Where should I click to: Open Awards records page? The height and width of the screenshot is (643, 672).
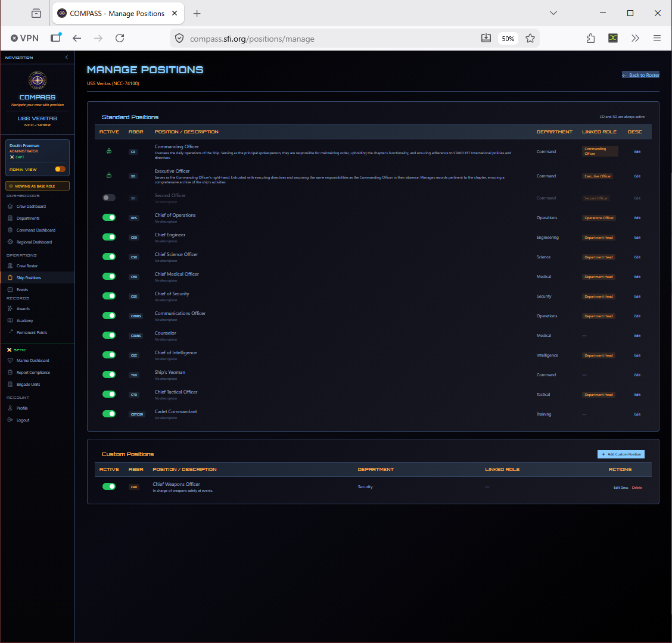(x=23, y=308)
